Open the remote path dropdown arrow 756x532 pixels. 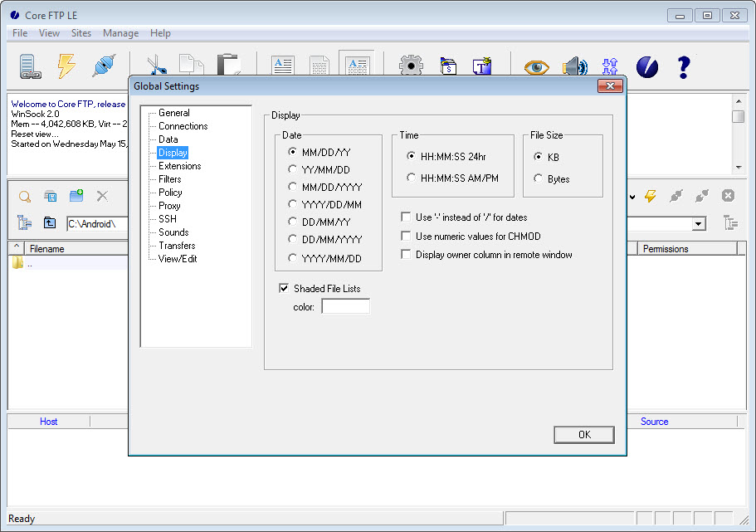tap(698, 224)
